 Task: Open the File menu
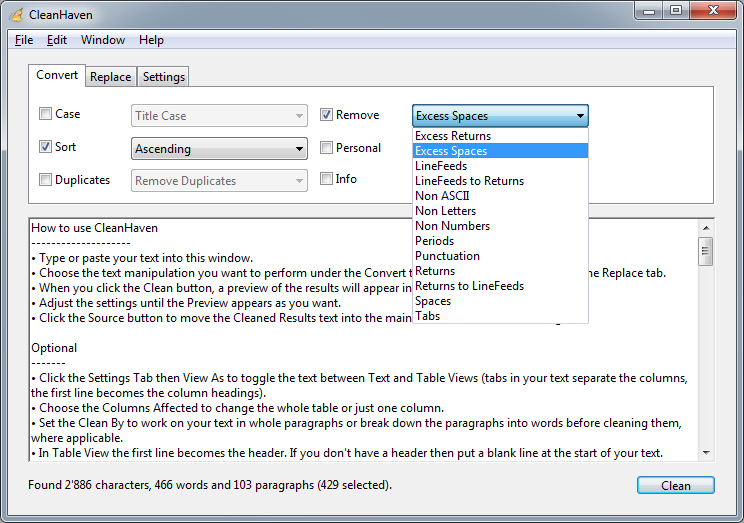[24, 40]
